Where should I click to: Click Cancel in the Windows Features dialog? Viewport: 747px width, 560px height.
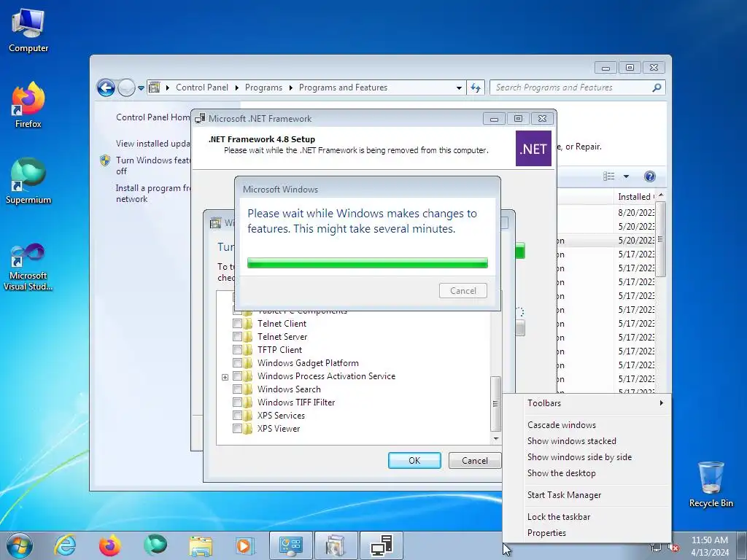(x=474, y=461)
